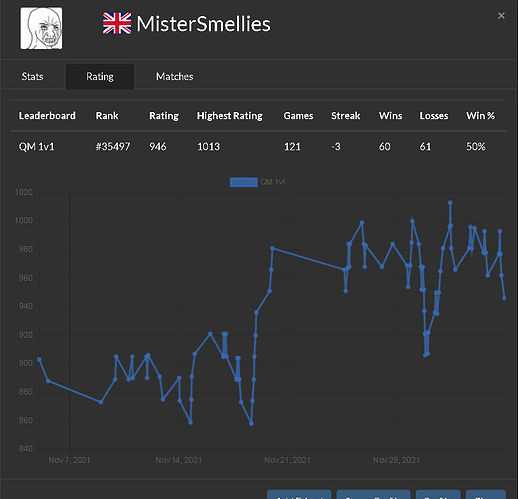Click the final data point at 946
Viewport: 518px width, 499px height.
coord(504,298)
